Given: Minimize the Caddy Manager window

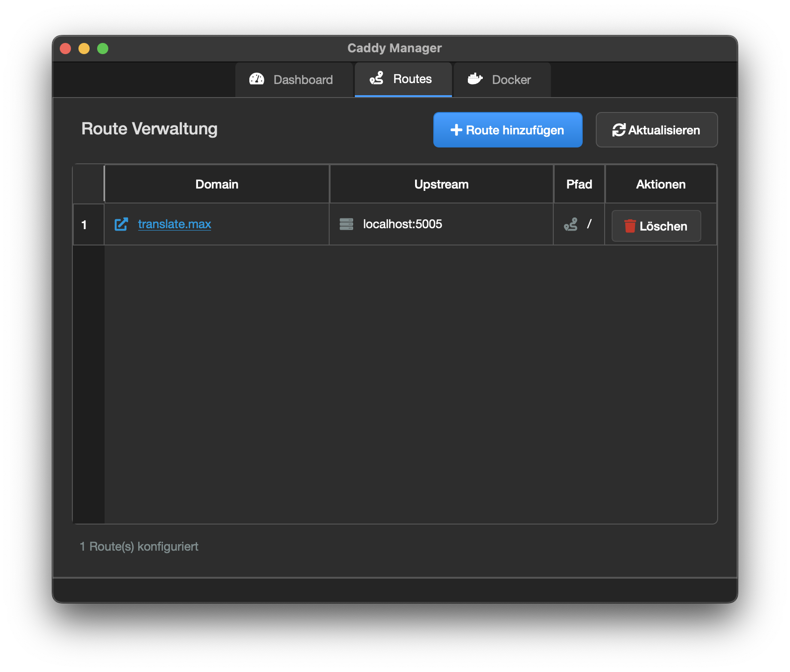Looking at the screenshot, I should coord(84,49).
